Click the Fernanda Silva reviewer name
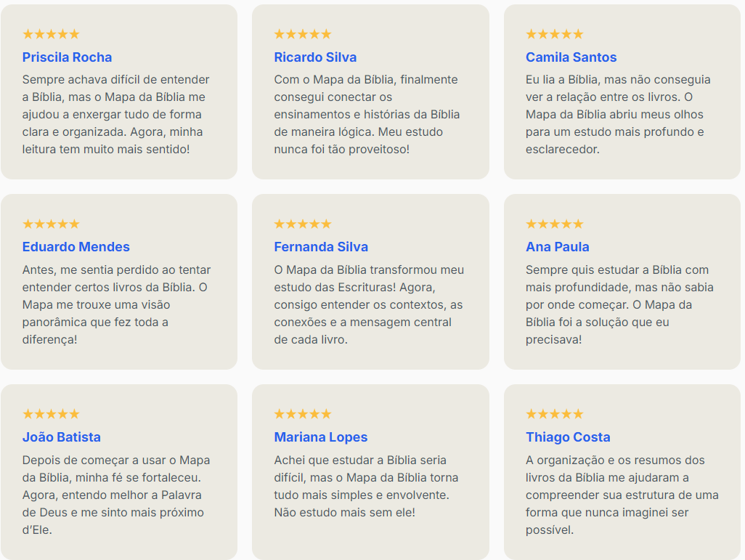 coord(321,247)
